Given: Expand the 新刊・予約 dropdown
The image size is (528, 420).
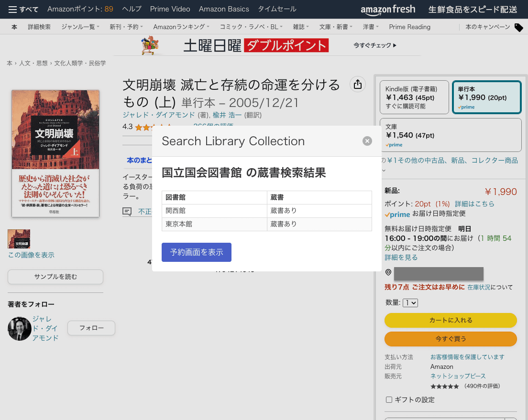Looking at the screenshot, I should 126,27.
